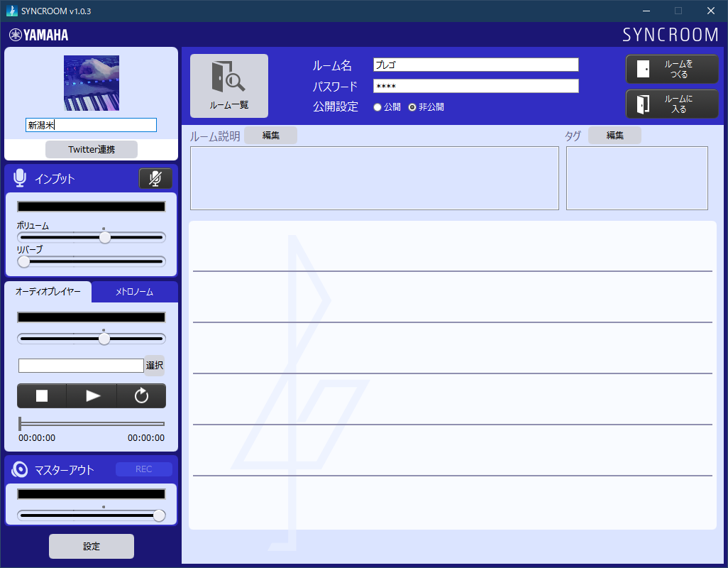Viewport: 728px width, 568px height.
Task: Start recording with the REC button
Action: pyautogui.click(x=143, y=469)
